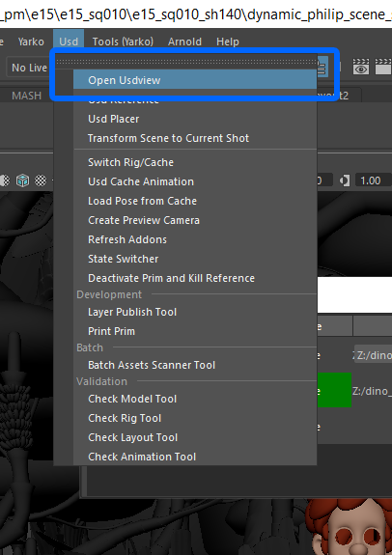Open Tools (Yarko) menu
392x555 pixels.
(123, 42)
